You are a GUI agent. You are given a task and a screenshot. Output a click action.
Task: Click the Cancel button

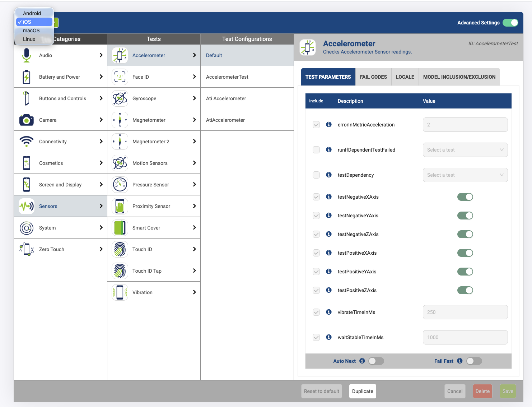[455, 391]
